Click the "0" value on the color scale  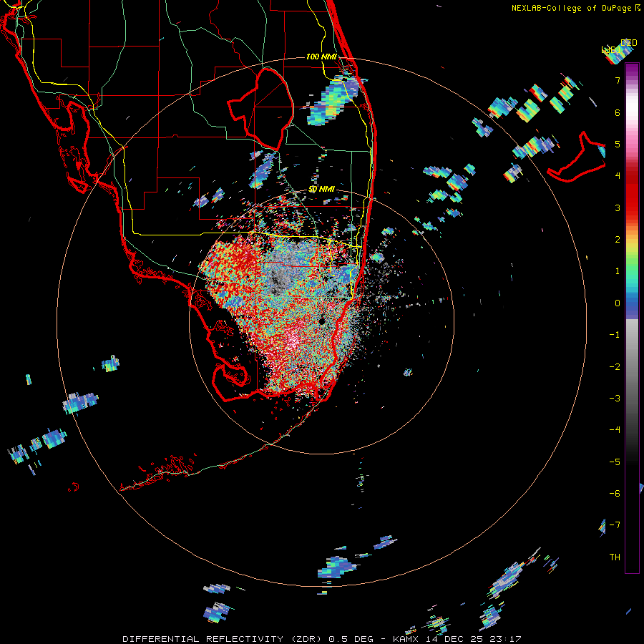[618, 303]
